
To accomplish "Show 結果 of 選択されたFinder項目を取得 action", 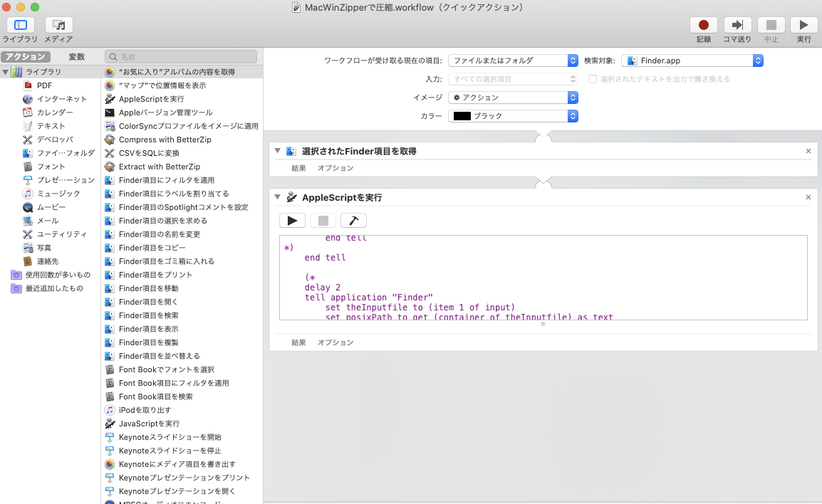I will click(x=299, y=168).
